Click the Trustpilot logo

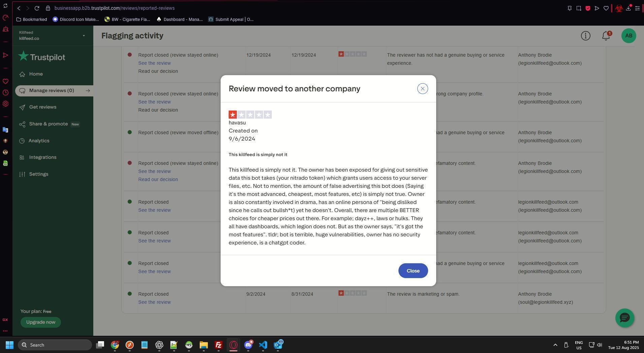pos(42,57)
